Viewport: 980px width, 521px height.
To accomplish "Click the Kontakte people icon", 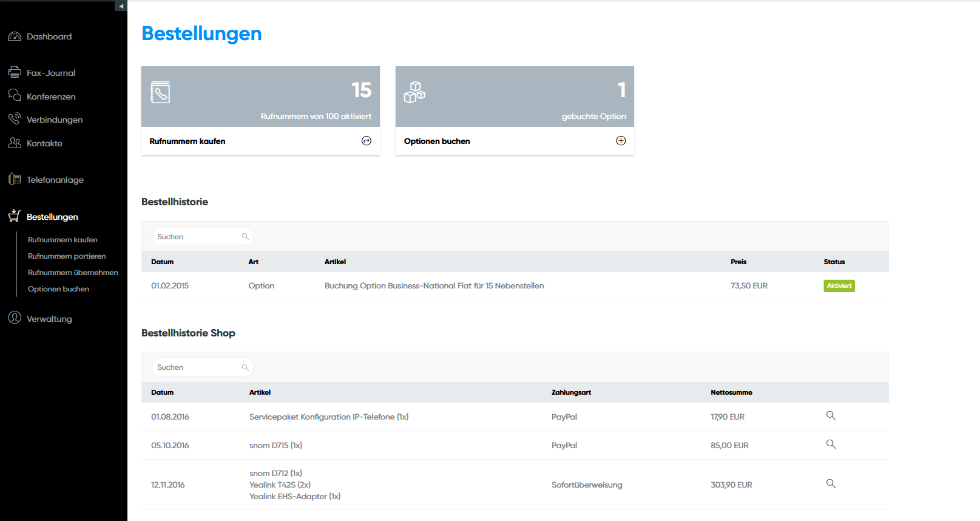I will (x=15, y=143).
